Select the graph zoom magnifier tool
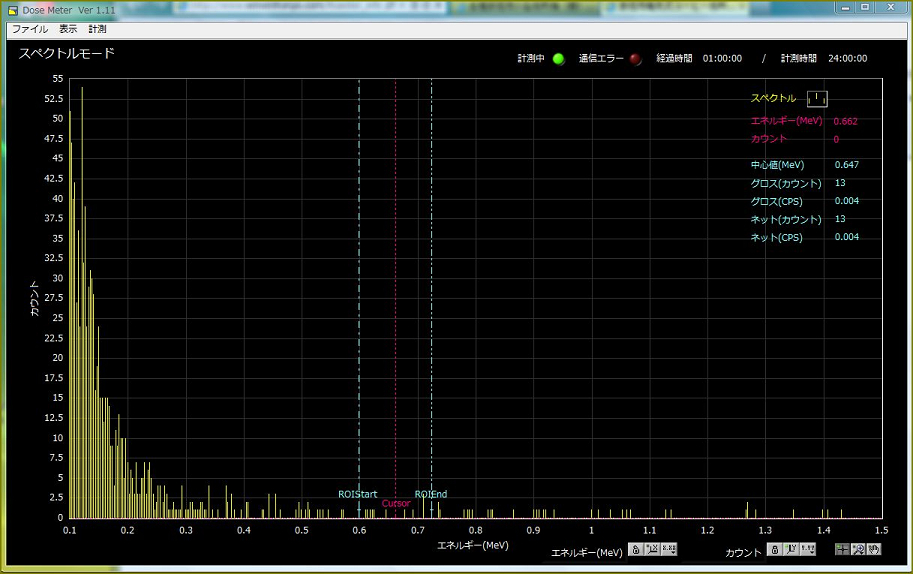913x574 pixels. point(858,549)
